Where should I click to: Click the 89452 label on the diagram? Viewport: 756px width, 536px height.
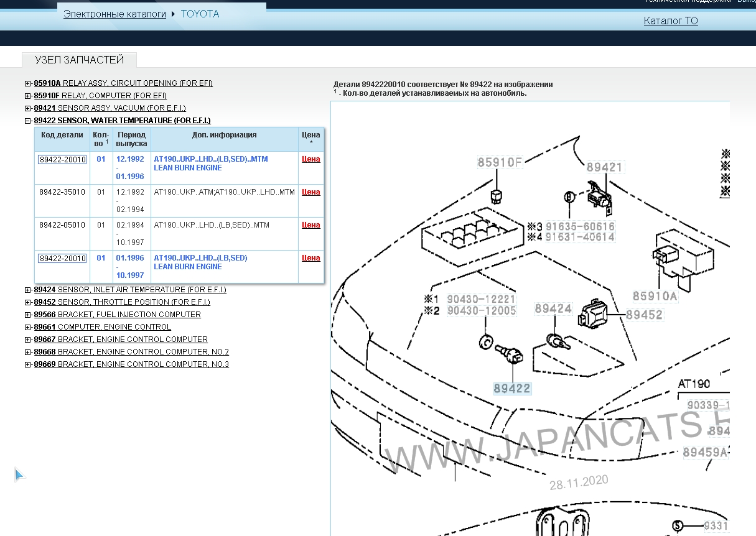(644, 315)
